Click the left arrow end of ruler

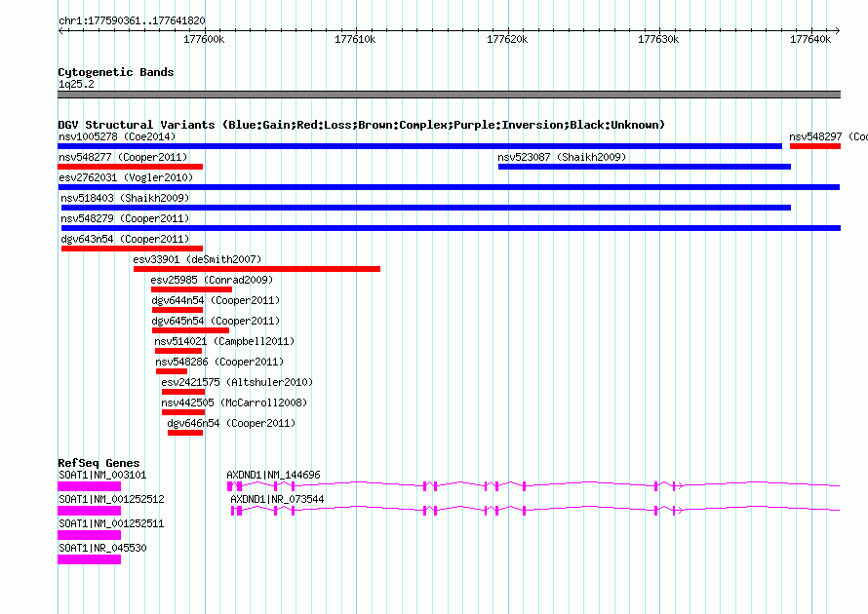tap(60, 31)
